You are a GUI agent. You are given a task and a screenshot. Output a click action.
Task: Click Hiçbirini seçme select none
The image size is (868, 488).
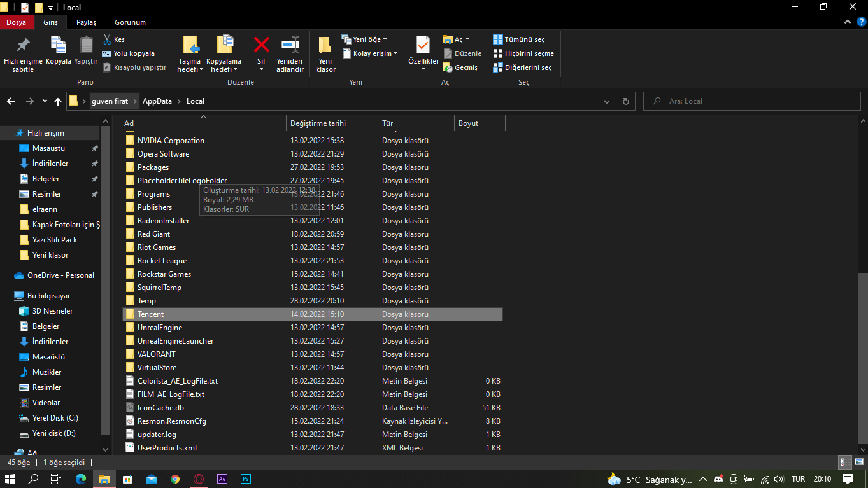(523, 53)
